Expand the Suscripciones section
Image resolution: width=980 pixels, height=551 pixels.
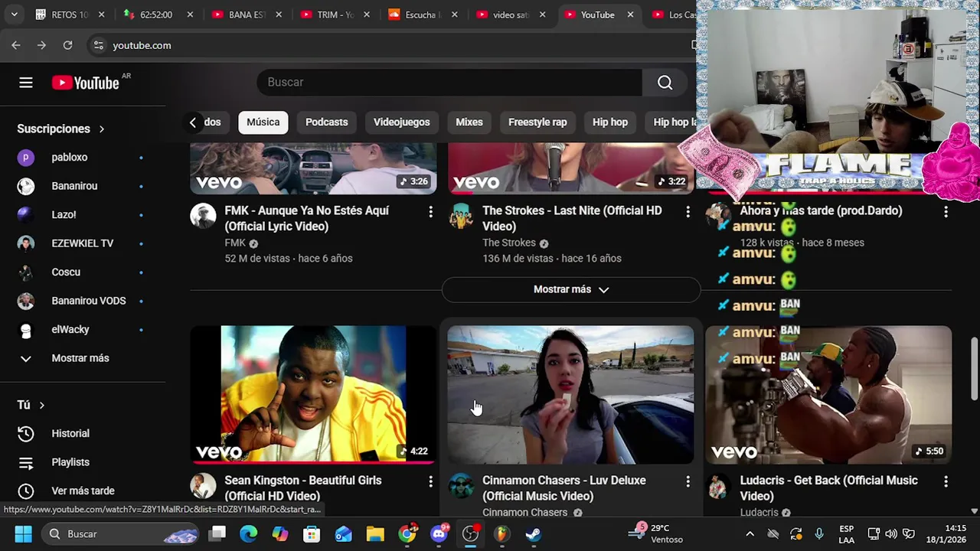pos(60,129)
